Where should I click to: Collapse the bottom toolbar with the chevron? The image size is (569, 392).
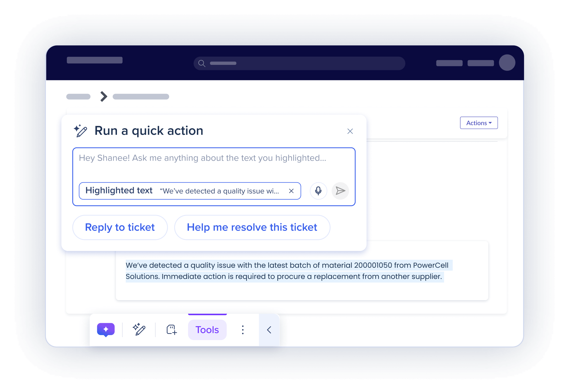click(269, 330)
